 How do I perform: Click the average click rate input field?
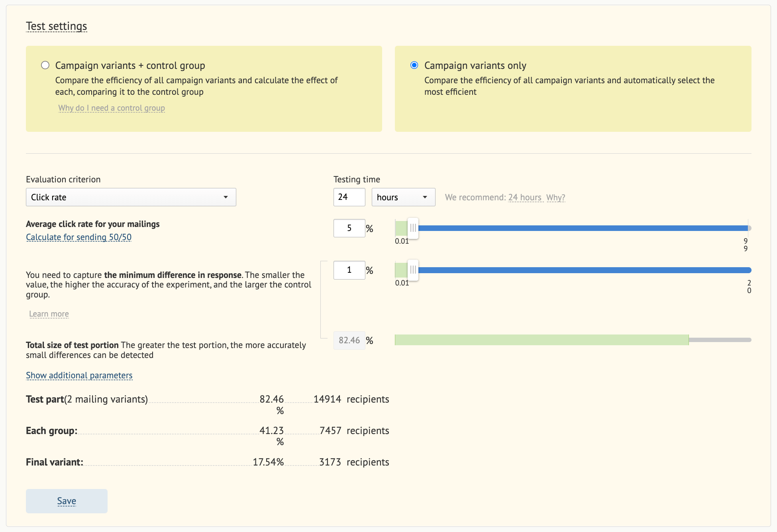tap(349, 228)
